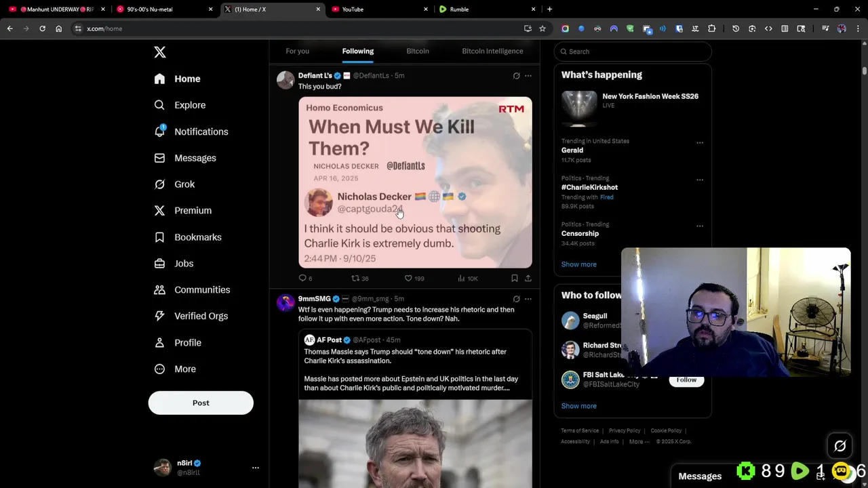This screenshot has width=868, height=488.
Task: Click the x.com/home address bar
Action: coord(298,28)
